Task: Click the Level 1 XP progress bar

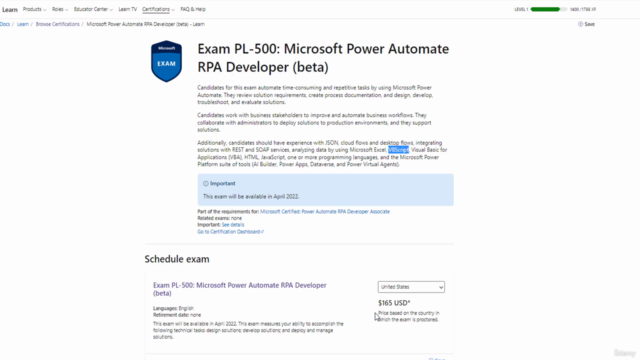Action: click(548, 9)
